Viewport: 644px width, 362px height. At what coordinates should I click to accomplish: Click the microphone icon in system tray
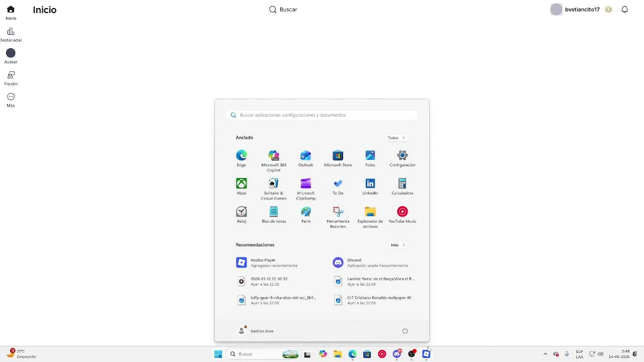point(567,354)
